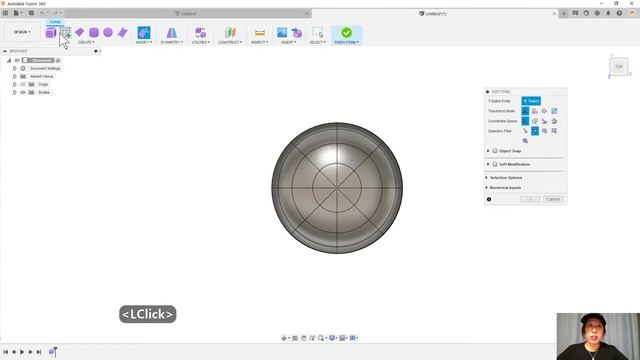The height and width of the screenshot is (360, 640).
Task: Click the Inspect measure icon
Action: pyautogui.click(x=260, y=33)
